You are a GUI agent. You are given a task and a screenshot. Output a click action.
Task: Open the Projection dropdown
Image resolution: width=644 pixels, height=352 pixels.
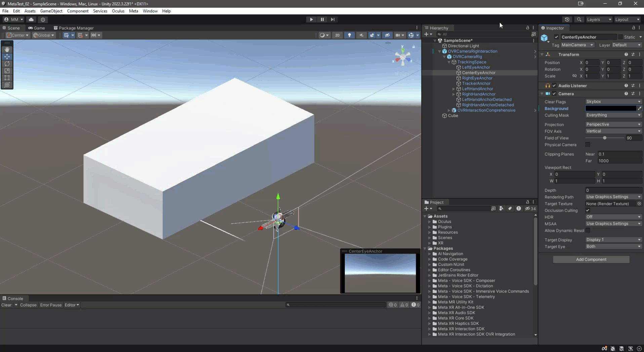pyautogui.click(x=613, y=125)
